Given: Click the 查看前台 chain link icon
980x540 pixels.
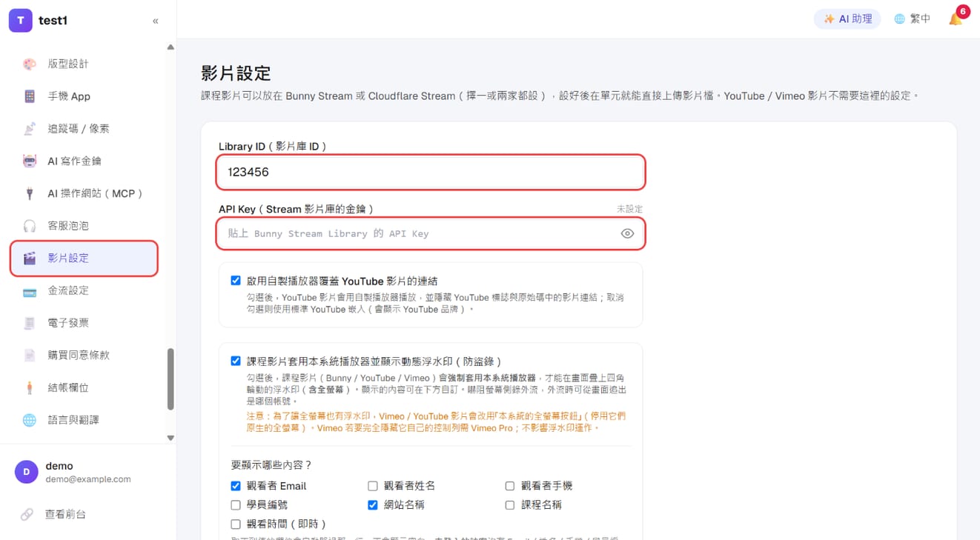Looking at the screenshot, I should coord(27,514).
